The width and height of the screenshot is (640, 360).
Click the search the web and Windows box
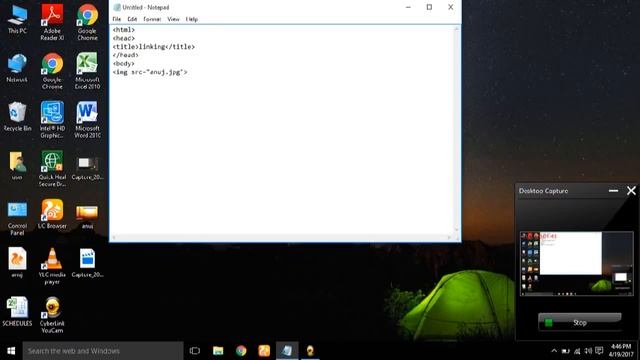tap(103, 351)
